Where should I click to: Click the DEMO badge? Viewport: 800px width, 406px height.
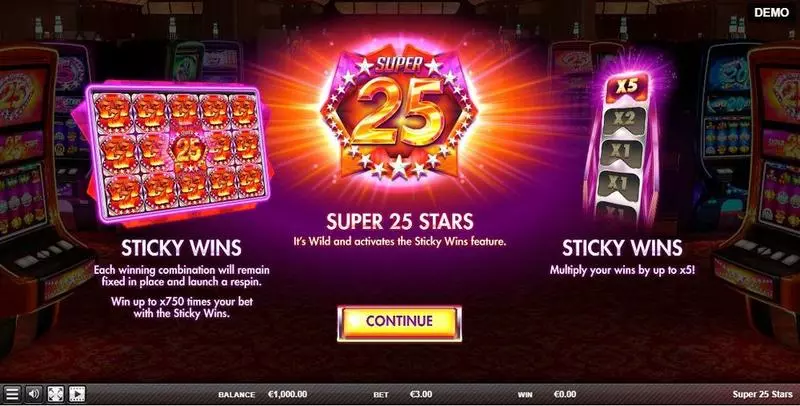pos(772,13)
